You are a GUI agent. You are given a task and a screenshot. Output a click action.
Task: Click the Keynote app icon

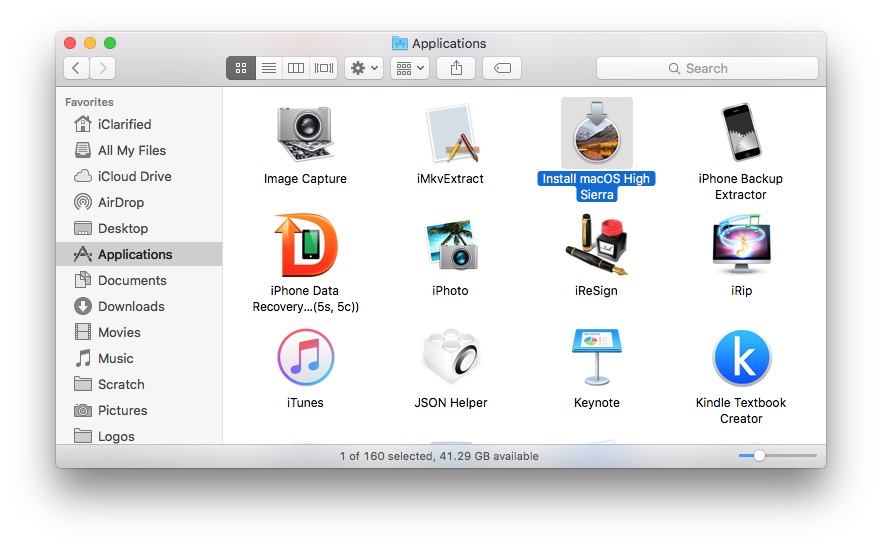(596, 358)
